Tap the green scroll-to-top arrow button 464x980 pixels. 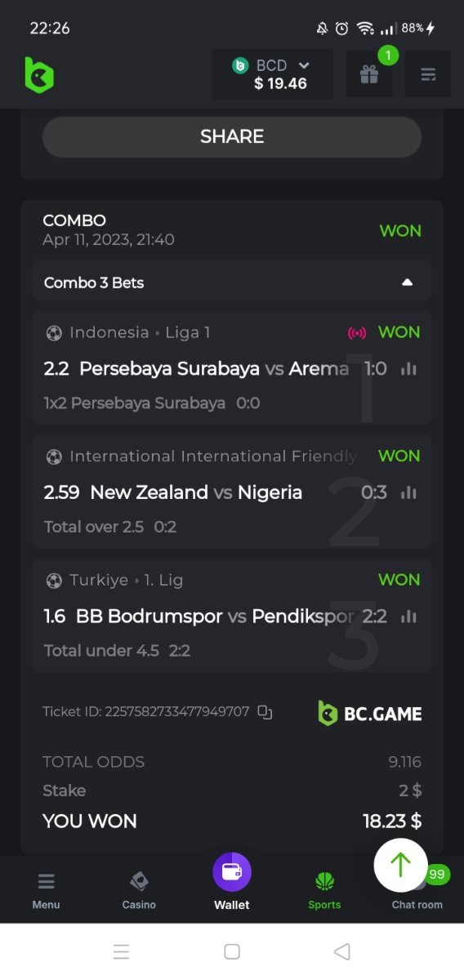[400, 865]
